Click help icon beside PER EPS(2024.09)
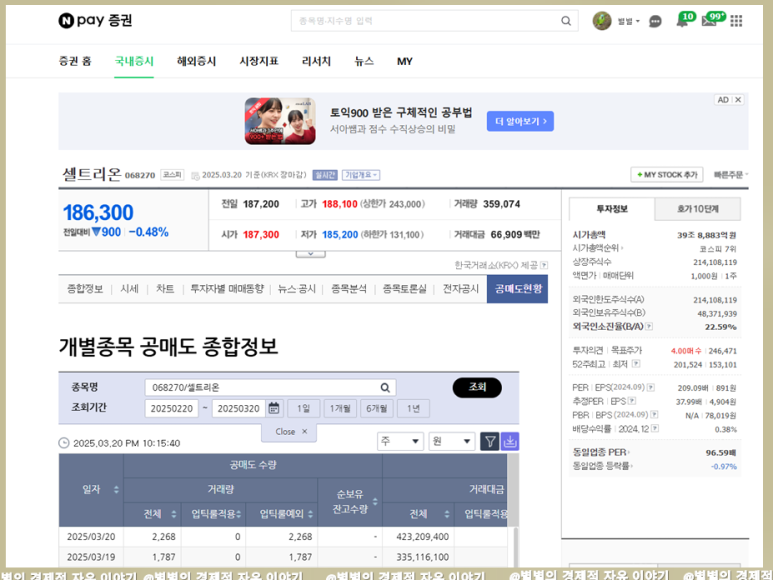 tap(651, 387)
